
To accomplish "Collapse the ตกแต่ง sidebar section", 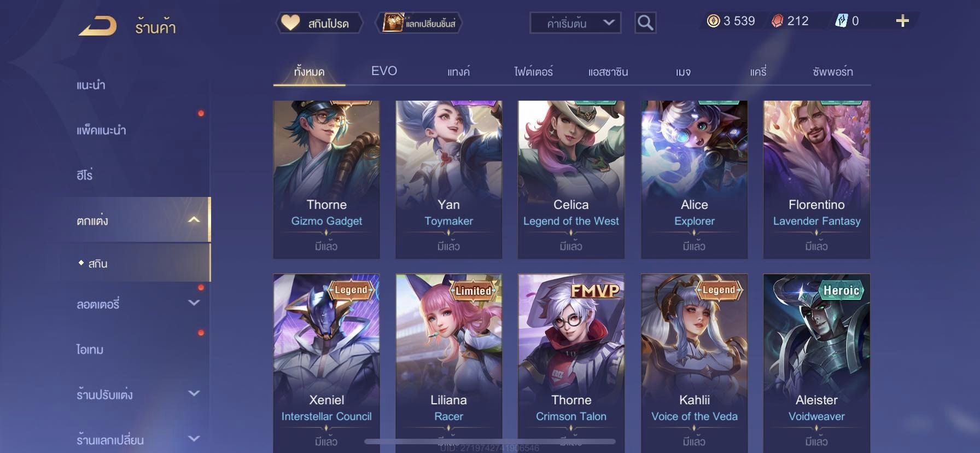I will pos(194,220).
